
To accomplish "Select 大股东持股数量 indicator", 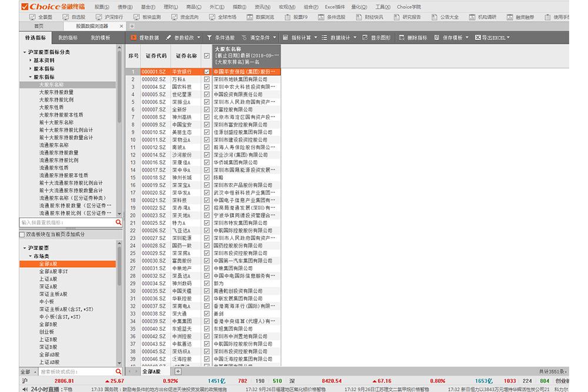I will 56,92.
